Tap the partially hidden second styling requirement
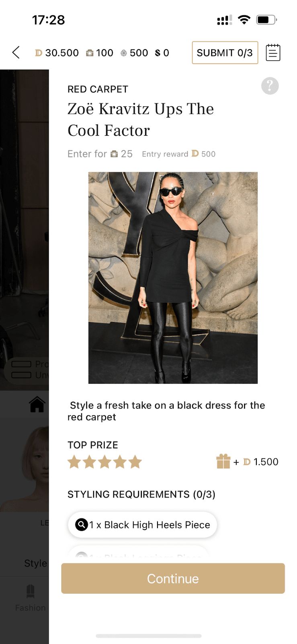Screen dimensions: 297x644 click(138, 551)
